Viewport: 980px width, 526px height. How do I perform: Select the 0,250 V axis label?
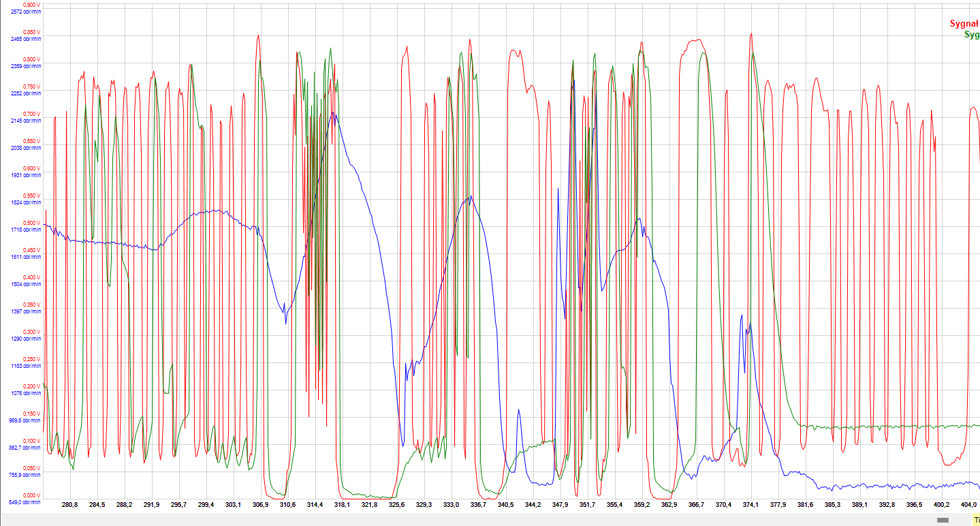tap(31, 359)
